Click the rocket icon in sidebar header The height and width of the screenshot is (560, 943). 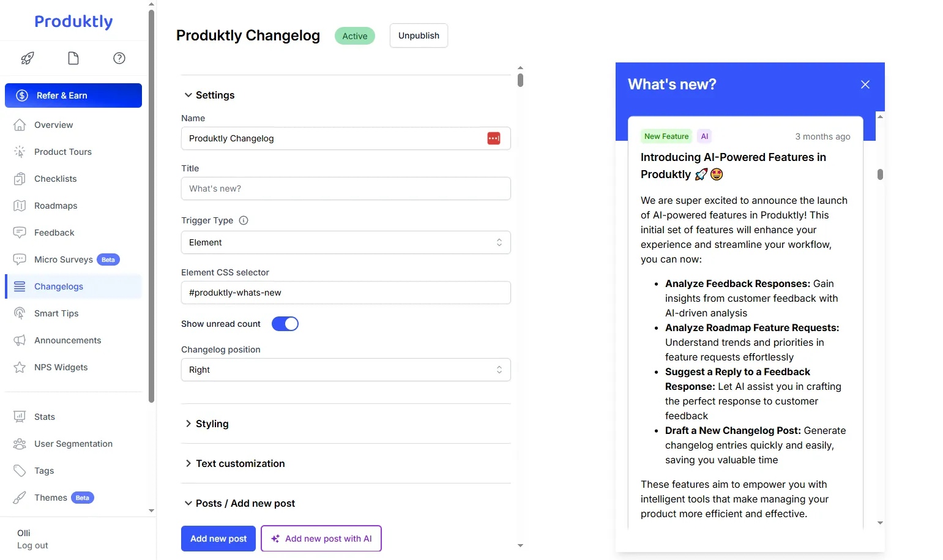coord(28,58)
